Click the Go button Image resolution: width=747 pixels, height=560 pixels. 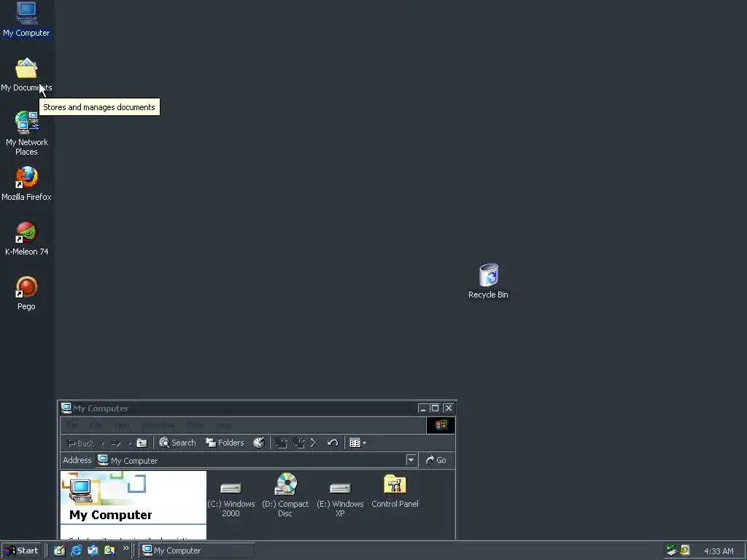(436, 460)
